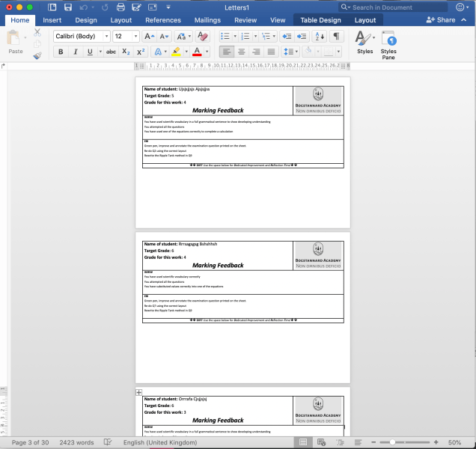Open multilevel list dropdown arrow
476x449 pixels.
[x=274, y=37]
